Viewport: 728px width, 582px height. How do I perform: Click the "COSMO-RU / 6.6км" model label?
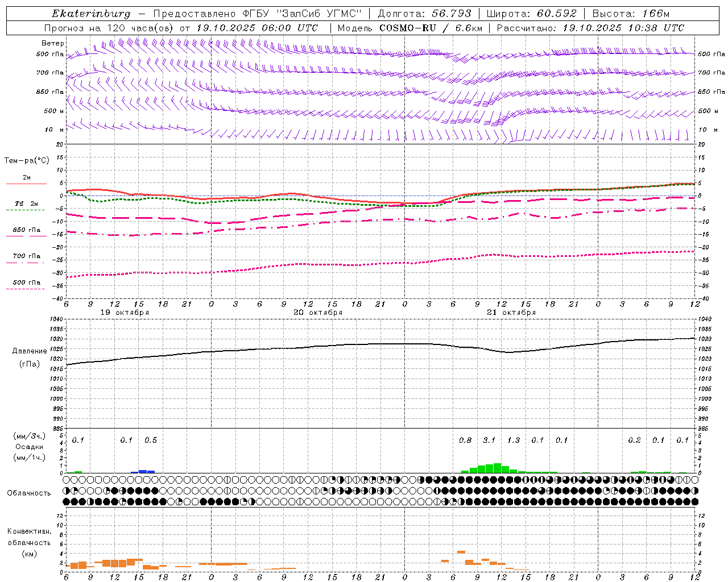click(431, 28)
